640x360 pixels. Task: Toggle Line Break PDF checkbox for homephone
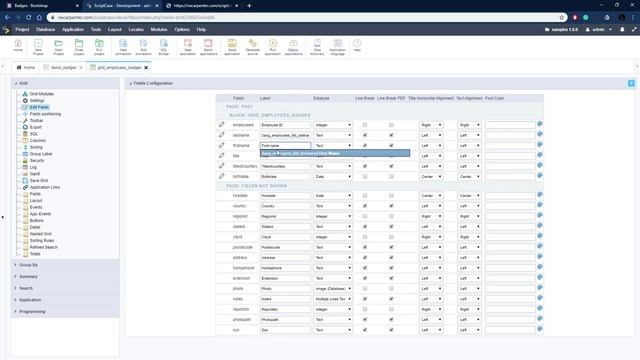pyautogui.click(x=391, y=268)
